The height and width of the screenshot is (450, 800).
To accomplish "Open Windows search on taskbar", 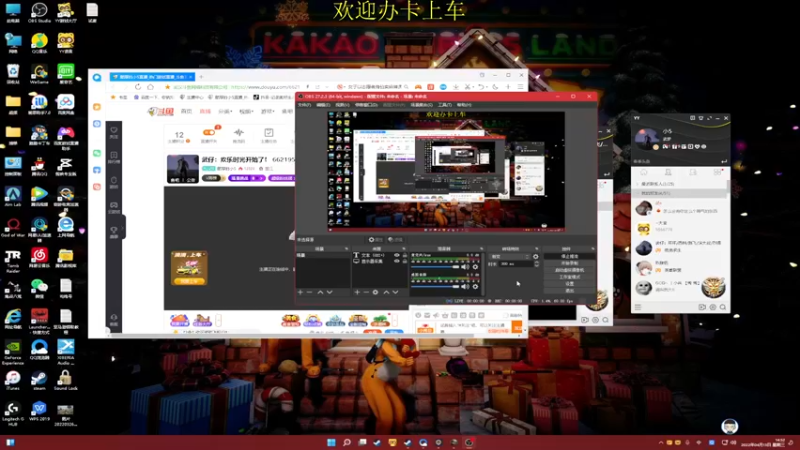I will 346,442.
